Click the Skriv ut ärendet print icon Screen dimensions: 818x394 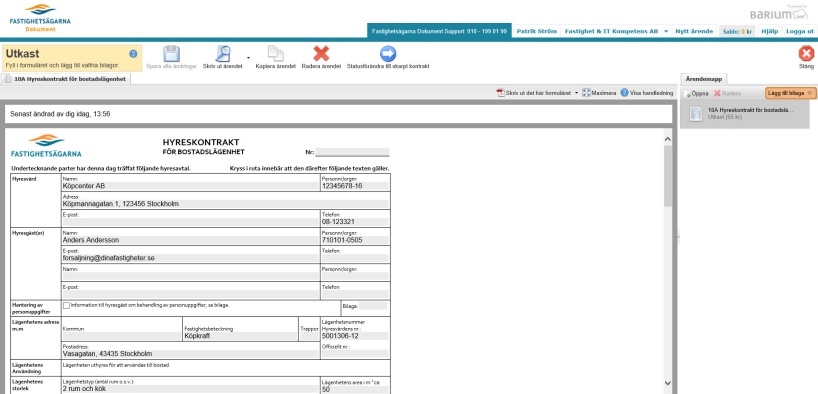point(223,54)
